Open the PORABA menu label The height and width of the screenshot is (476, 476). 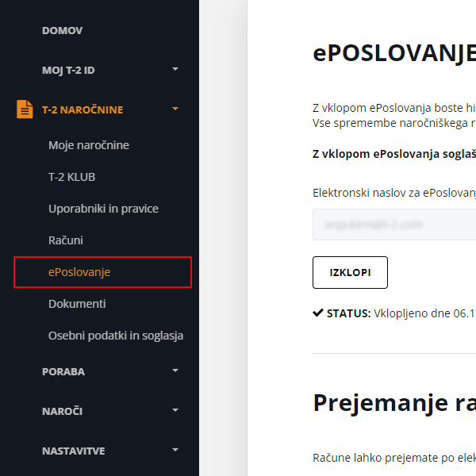[63, 371]
